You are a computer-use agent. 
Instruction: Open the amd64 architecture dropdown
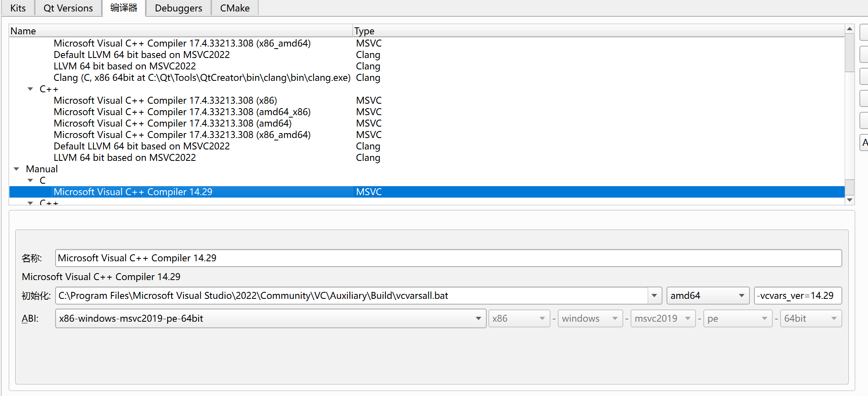tap(707, 296)
